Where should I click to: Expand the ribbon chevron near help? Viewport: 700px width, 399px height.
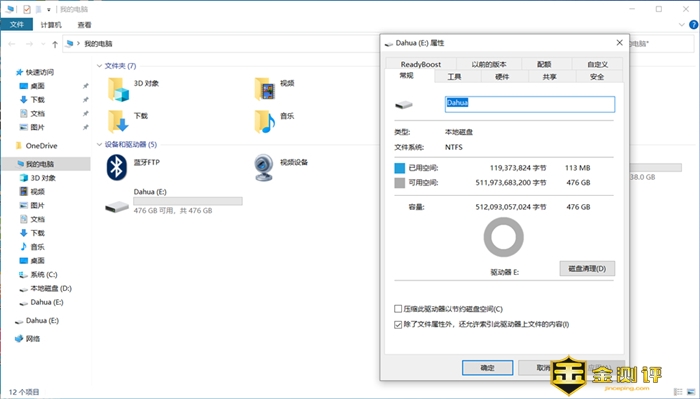click(682, 25)
